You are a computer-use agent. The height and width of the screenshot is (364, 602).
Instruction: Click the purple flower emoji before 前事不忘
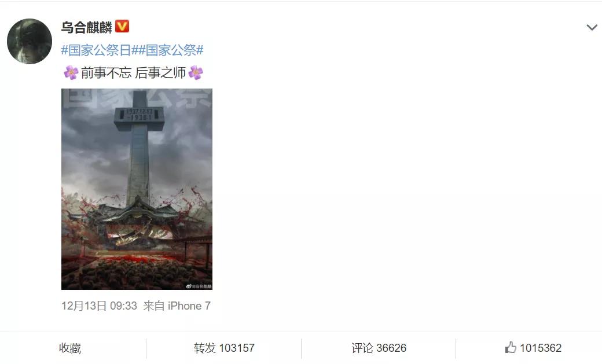point(71,72)
